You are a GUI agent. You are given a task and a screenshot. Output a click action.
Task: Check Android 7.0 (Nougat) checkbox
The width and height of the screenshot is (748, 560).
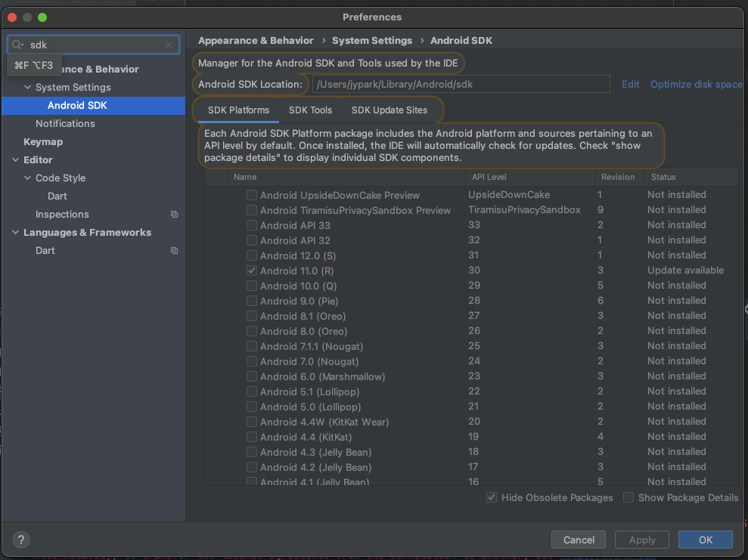pyautogui.click(x=252, y=361)
